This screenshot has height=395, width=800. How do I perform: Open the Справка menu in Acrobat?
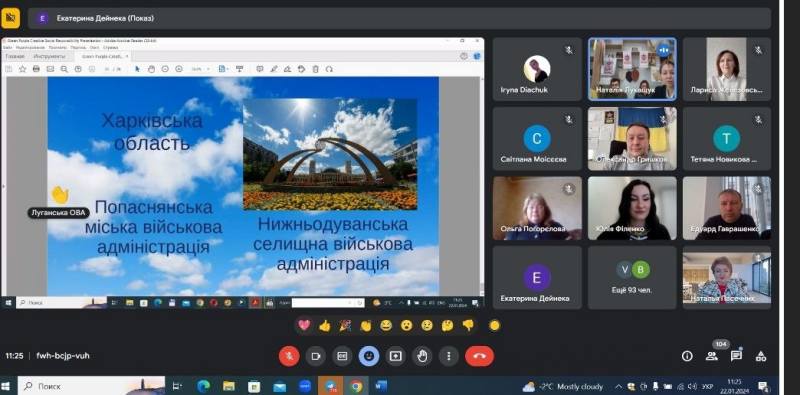coord(110,47)
